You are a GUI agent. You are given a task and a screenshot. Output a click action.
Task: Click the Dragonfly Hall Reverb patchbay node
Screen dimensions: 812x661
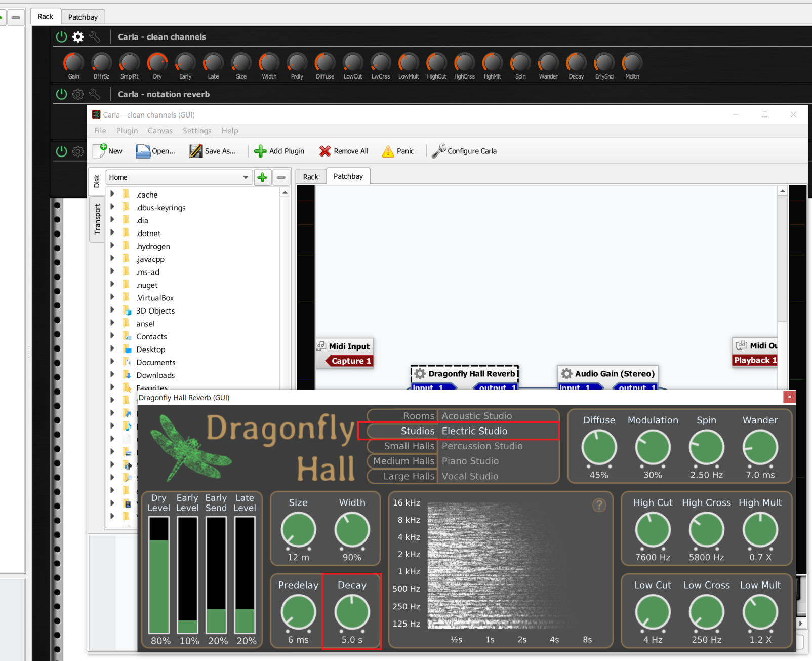pos(465,374)
